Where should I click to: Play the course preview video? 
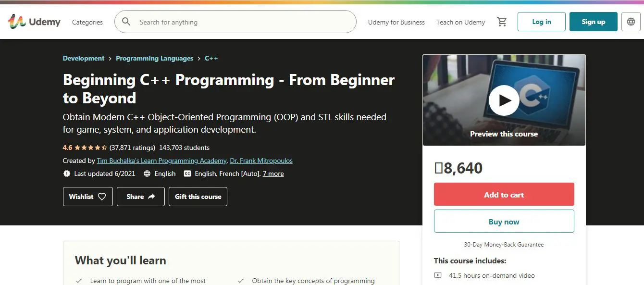click(x=504, y=100)
